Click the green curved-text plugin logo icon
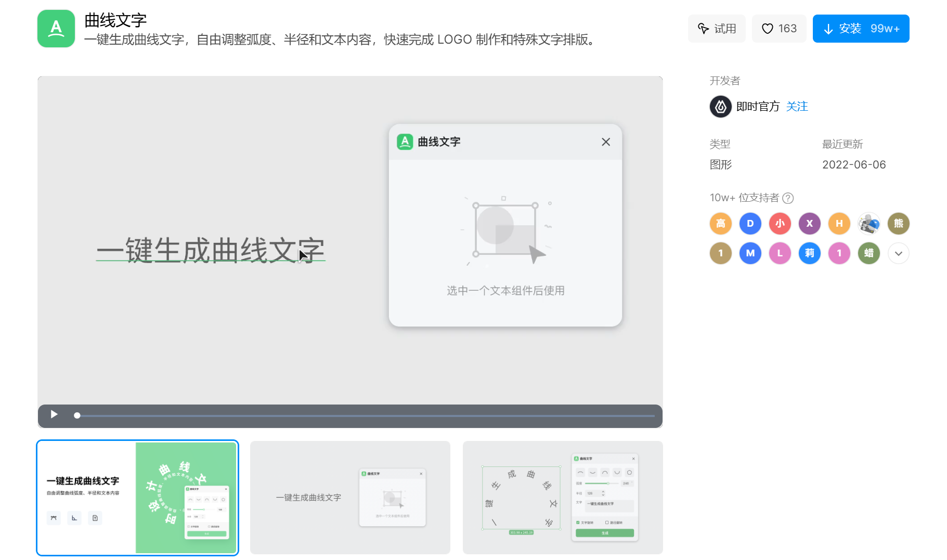Viewport: 947px width, 560px height. pos(56,29)
